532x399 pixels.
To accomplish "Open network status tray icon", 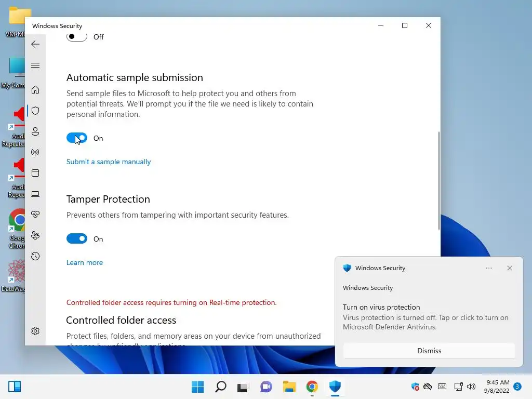I will point(458,387).
